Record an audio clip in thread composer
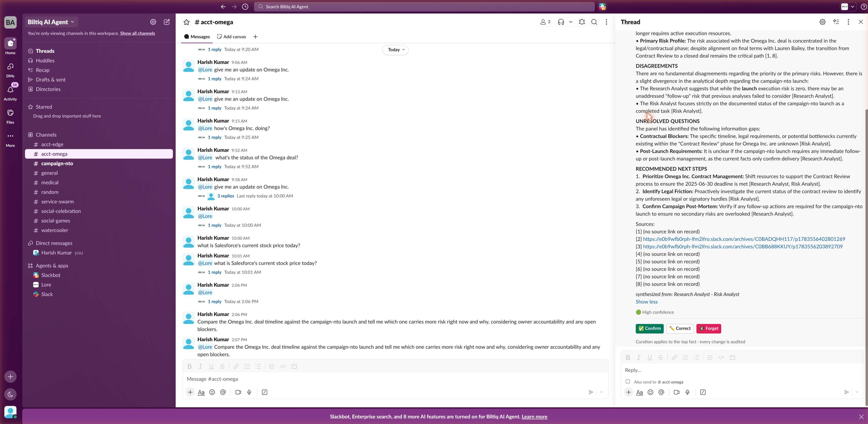 [687, 392]
